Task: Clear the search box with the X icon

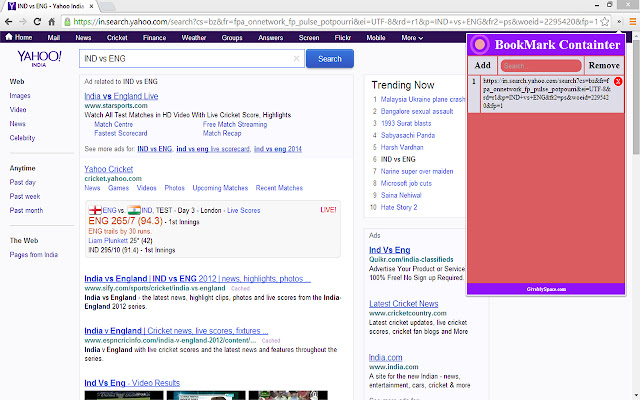Action: pyautogui.click(x=297, y=58)
